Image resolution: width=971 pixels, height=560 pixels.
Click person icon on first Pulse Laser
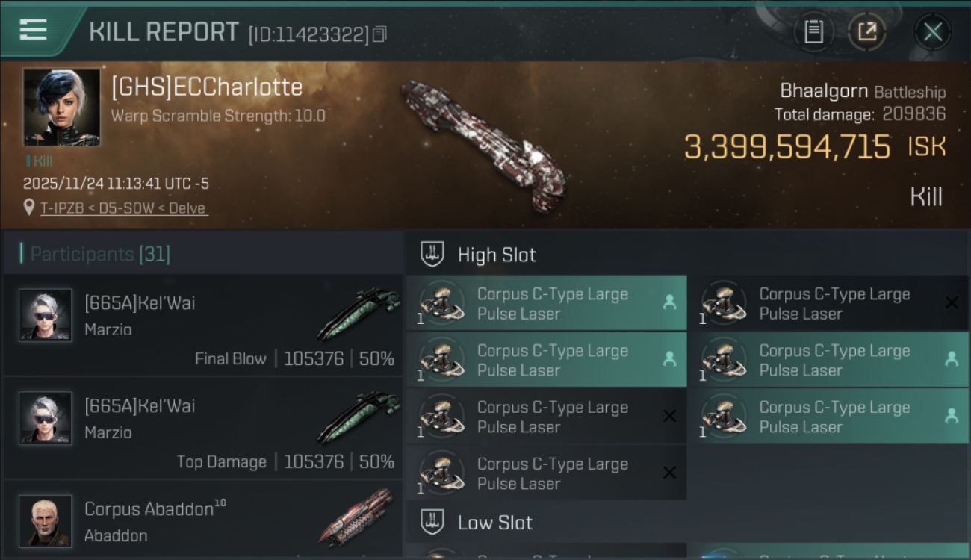pyautogui.click(x=669, y=302)
